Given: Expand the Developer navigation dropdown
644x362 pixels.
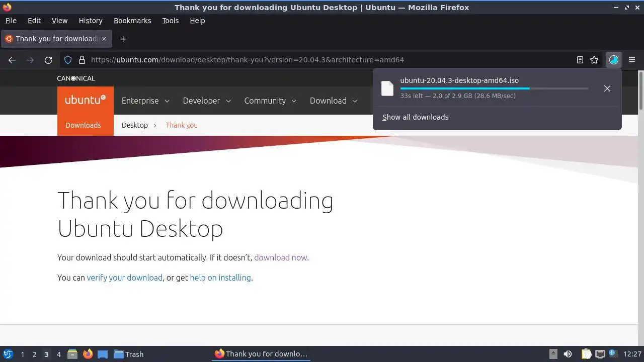Looking at the screenshot, I should pos(207,101).
